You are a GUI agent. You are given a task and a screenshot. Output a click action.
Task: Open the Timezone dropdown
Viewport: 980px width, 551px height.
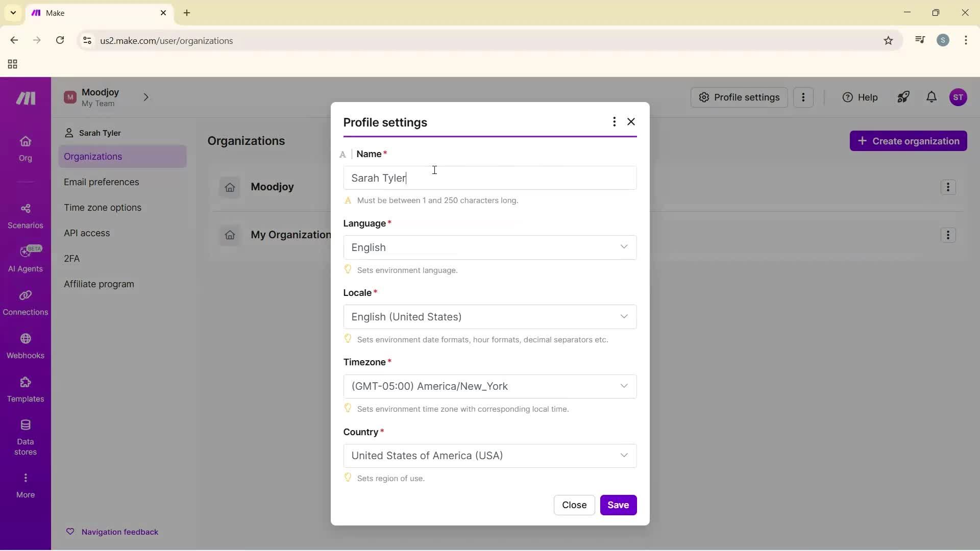click(x=489, y=386)
